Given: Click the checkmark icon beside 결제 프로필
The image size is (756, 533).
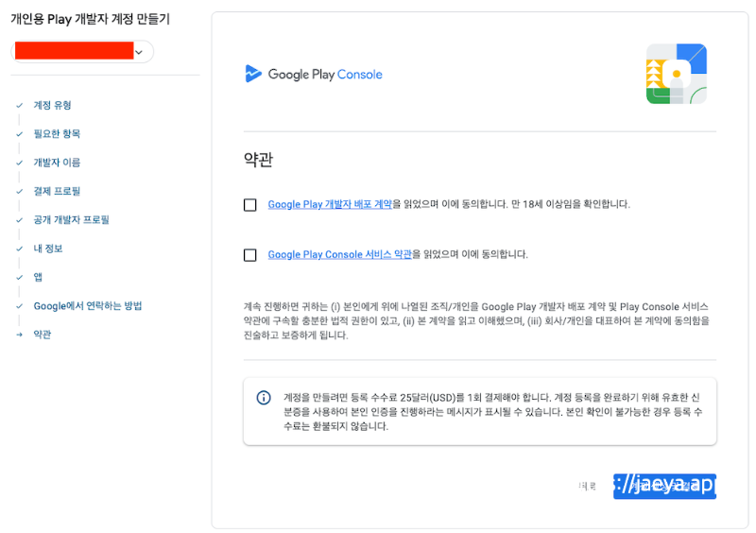Looking at the screenshot, I should click(19, 191).
